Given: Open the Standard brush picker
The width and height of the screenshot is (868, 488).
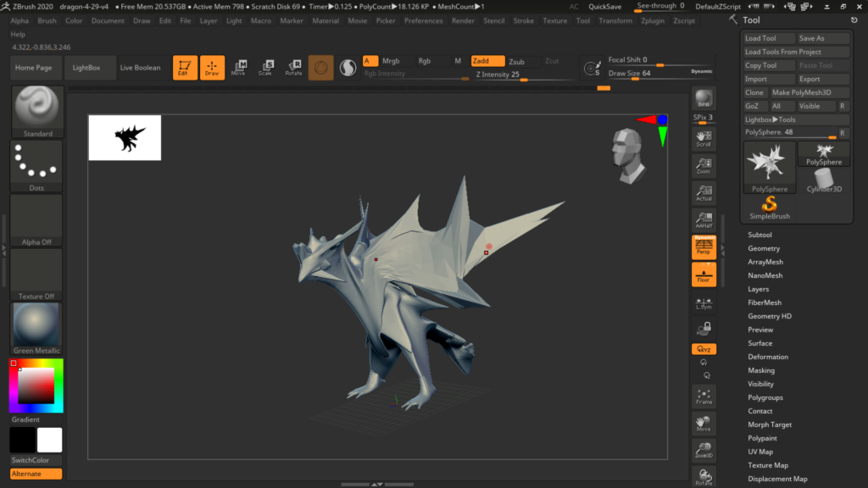Looking at the screenshot, I should (x=37, y=111).
